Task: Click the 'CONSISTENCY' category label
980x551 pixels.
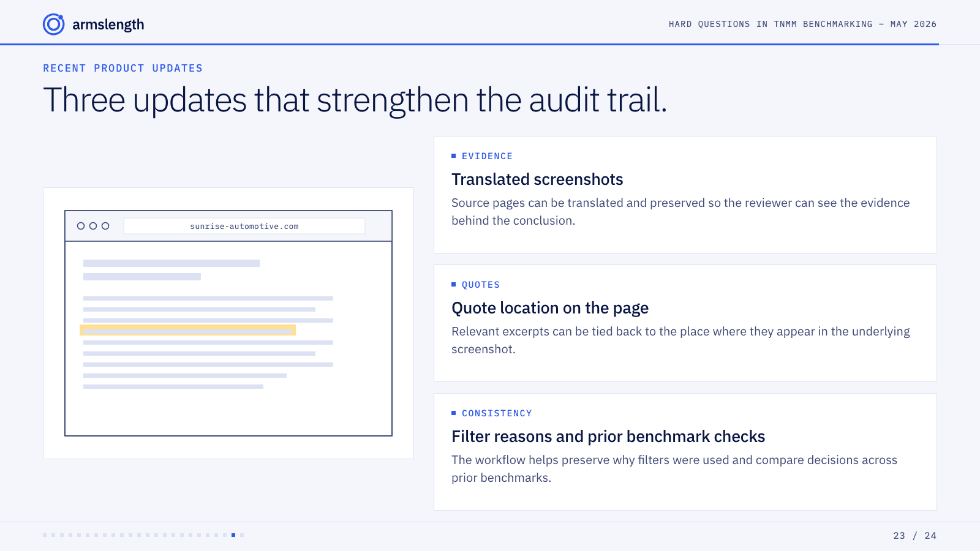Action: pos(497,413)
